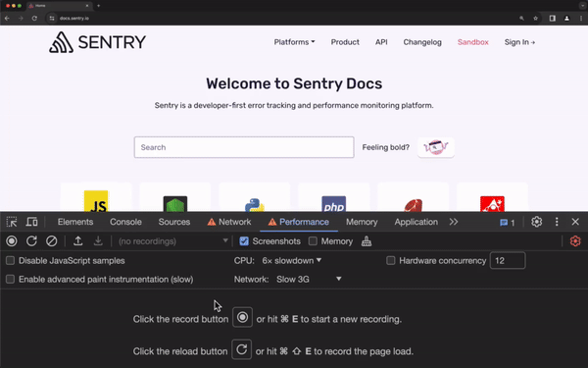Open the Python platform card
588x368 pixels.
255,197
